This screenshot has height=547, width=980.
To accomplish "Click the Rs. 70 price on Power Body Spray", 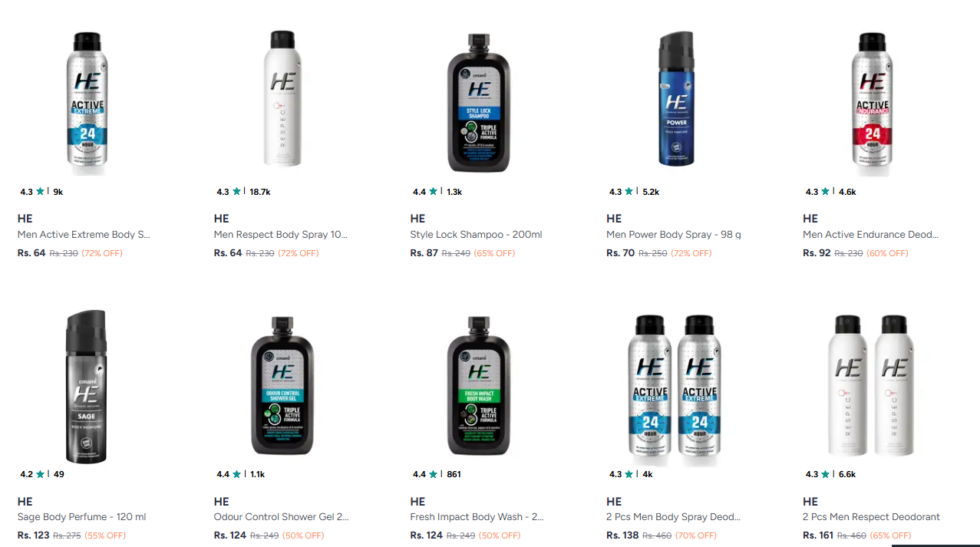I will point(620,253).
